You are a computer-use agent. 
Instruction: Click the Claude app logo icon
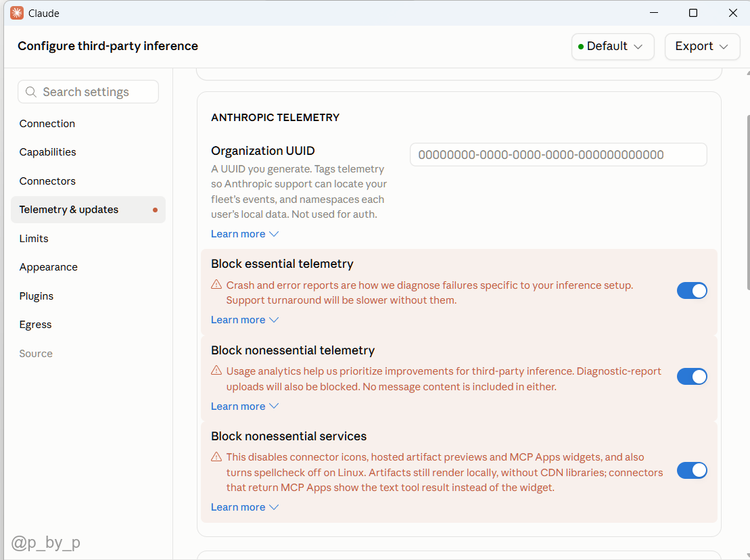click(x=17, y=13)
